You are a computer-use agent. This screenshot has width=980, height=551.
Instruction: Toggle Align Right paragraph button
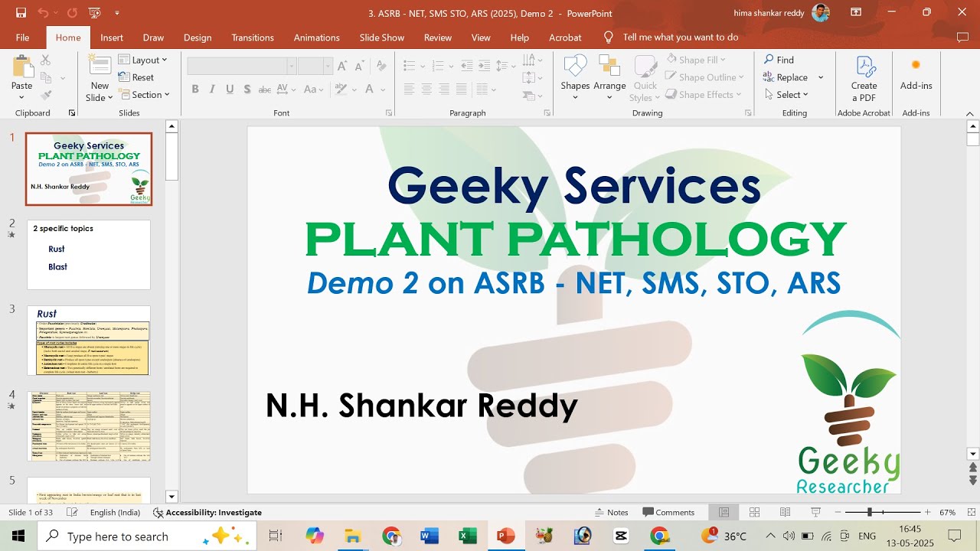click(444, 90)
